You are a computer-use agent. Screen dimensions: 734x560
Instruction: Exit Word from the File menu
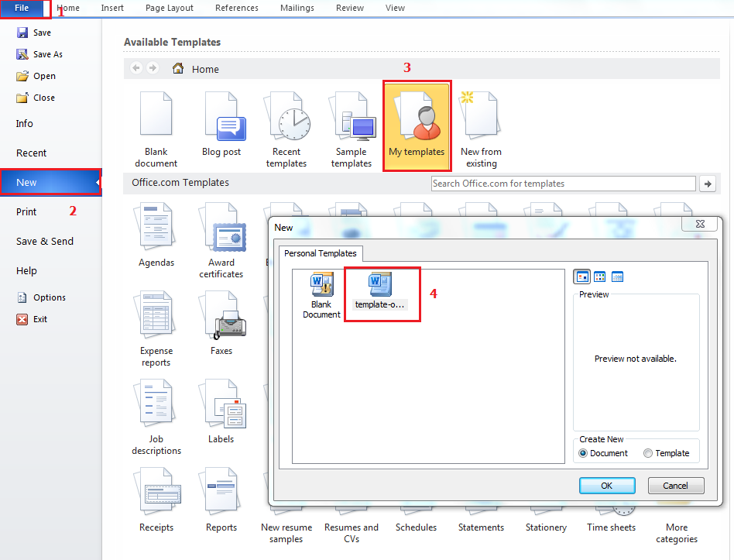(x=32, y=319)
